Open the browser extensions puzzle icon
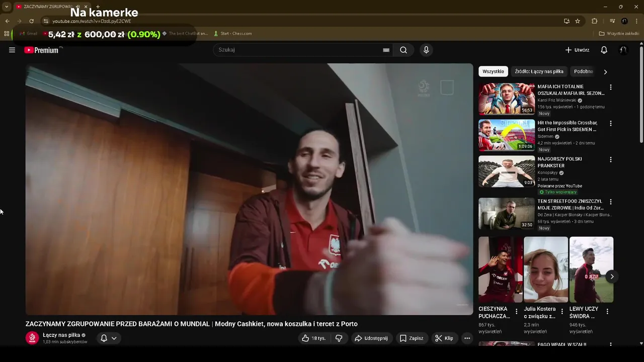The height and width of the screenshot is (362, 644). coord(594,21)
